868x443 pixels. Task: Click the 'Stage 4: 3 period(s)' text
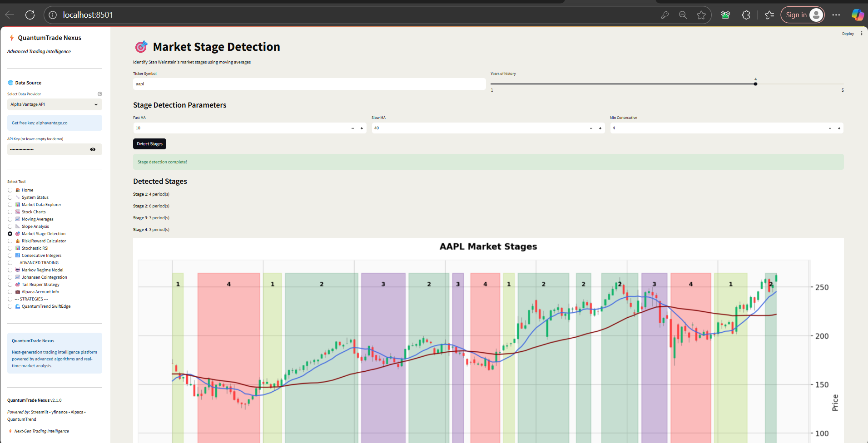point(151,230)
